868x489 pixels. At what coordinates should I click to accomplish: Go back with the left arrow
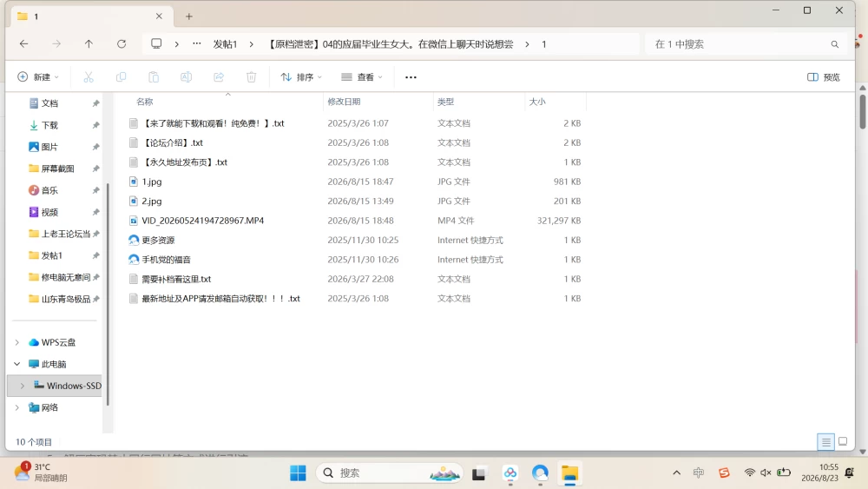23,43
